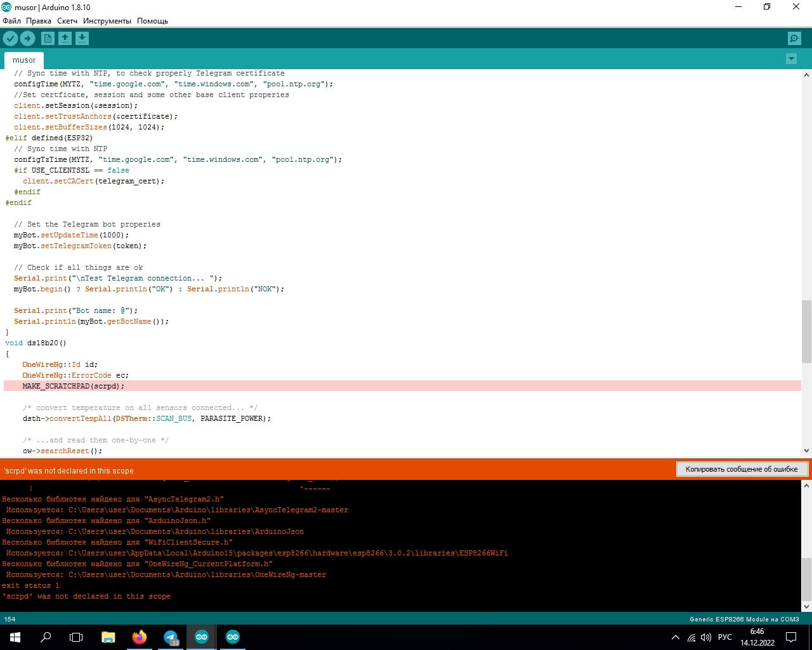Open the Windows Start menu
The image size is (812, 650).
[15, 637]
